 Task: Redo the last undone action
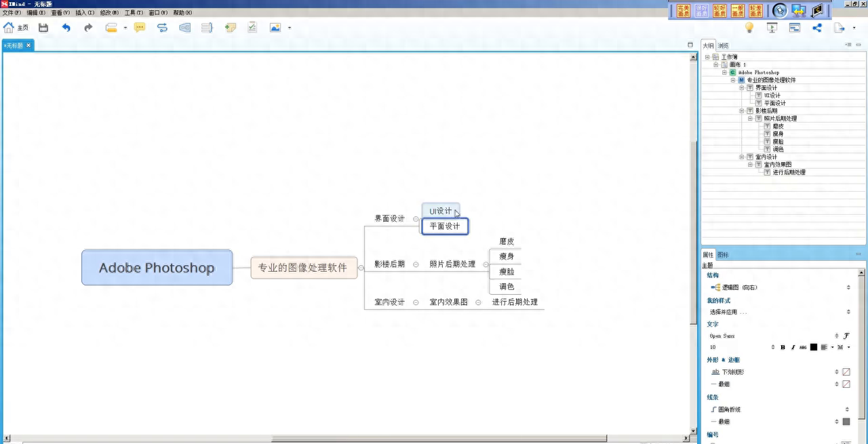88,28
